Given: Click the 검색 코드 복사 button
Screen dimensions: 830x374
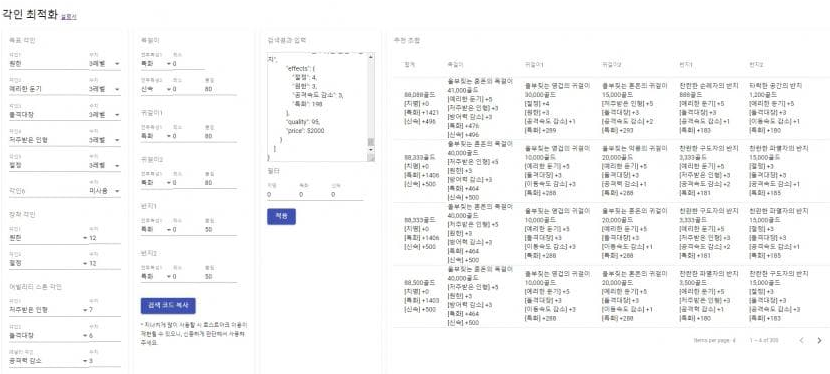Looking at the screenshot, I should [x=168, y=306].
